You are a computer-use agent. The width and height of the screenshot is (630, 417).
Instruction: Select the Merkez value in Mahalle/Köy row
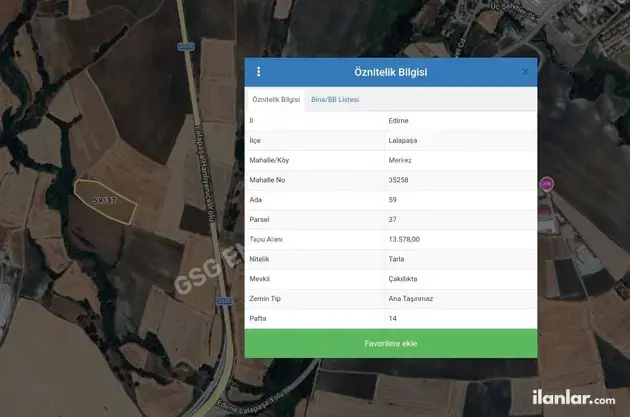pyautogui.click(x=400, y=160)
